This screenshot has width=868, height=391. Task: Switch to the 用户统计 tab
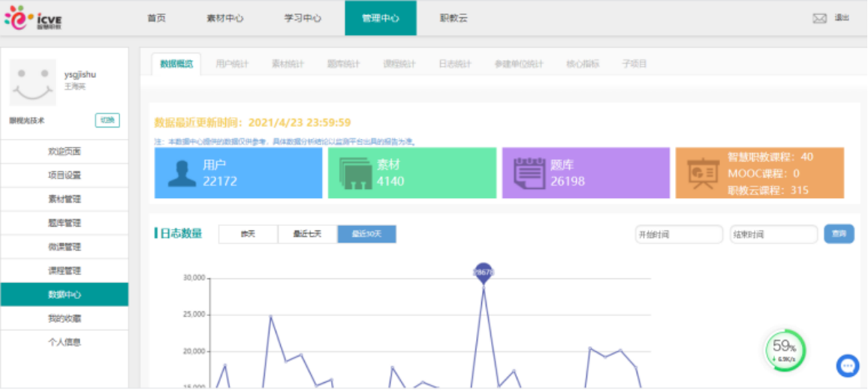tap(233, 64)
